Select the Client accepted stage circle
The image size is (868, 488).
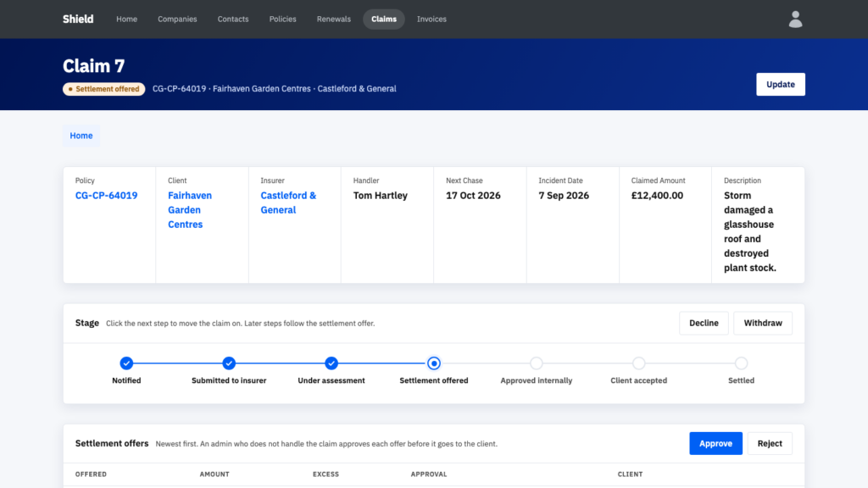(639, 363)
